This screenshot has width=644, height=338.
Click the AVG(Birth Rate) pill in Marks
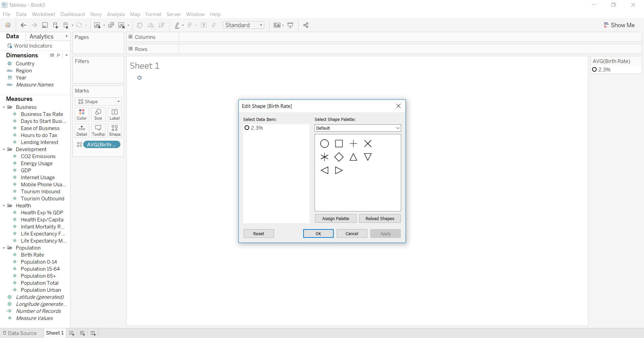[x=102, y=145]
